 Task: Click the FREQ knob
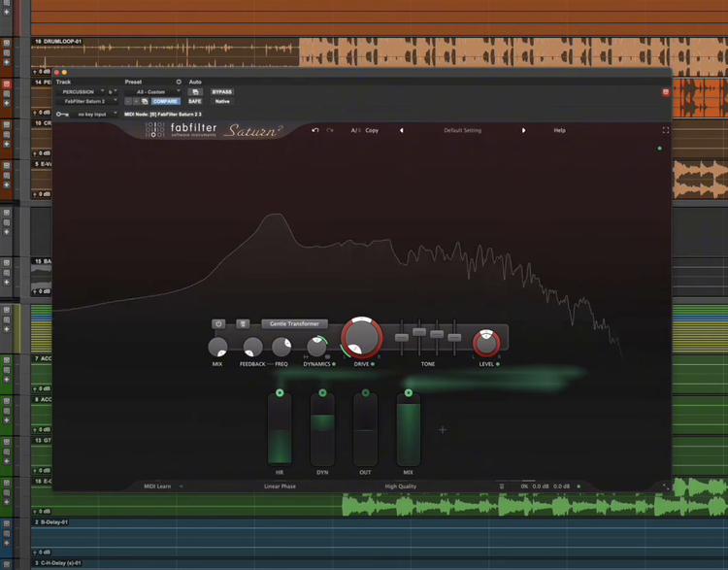[281, 347]
